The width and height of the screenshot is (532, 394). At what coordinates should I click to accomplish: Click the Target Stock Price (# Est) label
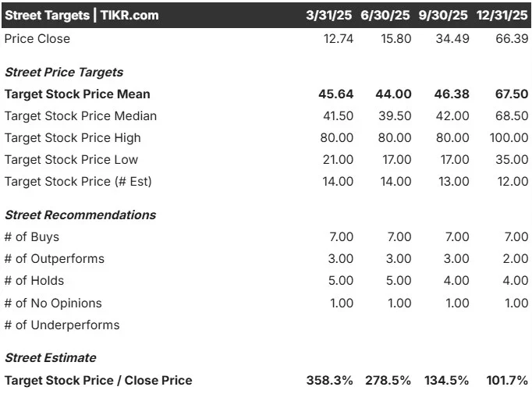click(x=78, y=182)
